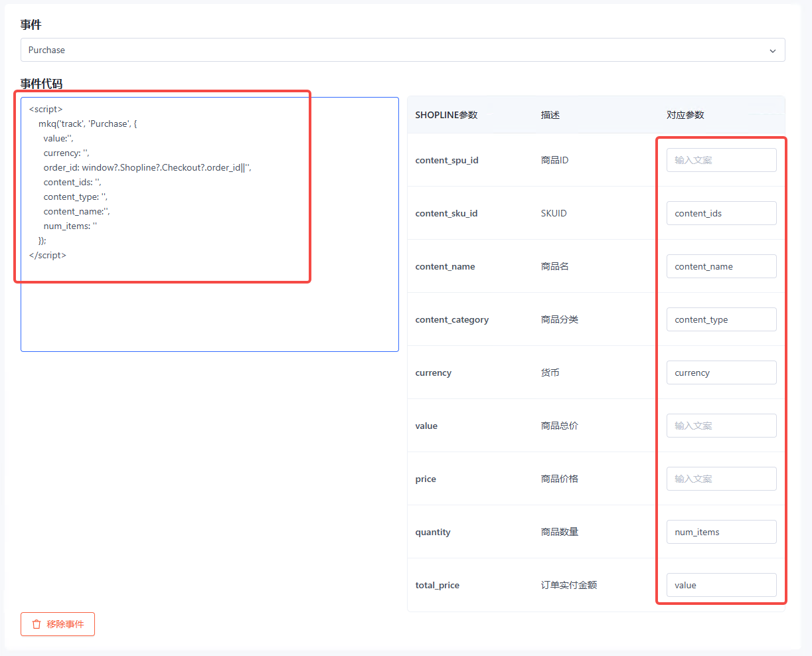The image size is (812, 656).
Task: Click the 事件代码 section label
Action: [x=41, y=84]
